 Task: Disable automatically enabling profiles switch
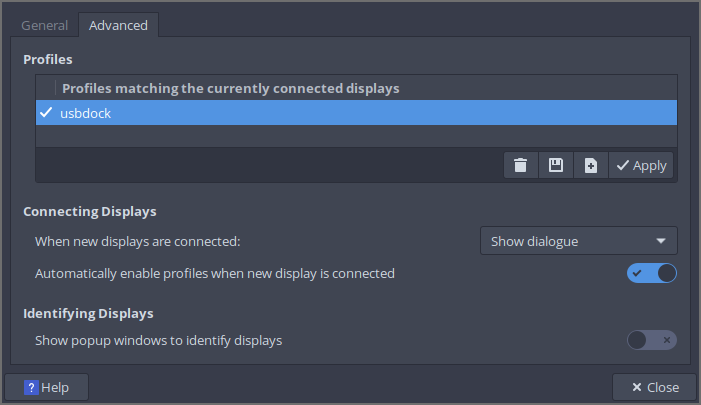(x=652, y=273)
